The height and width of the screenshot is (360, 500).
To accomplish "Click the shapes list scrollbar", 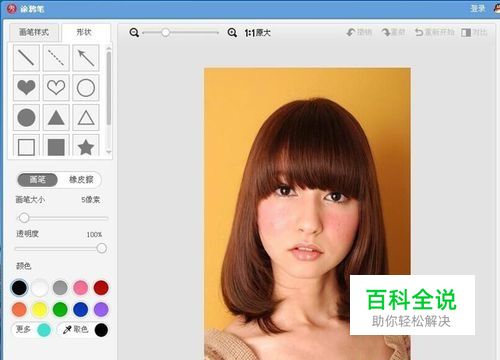I will (109, 88).
